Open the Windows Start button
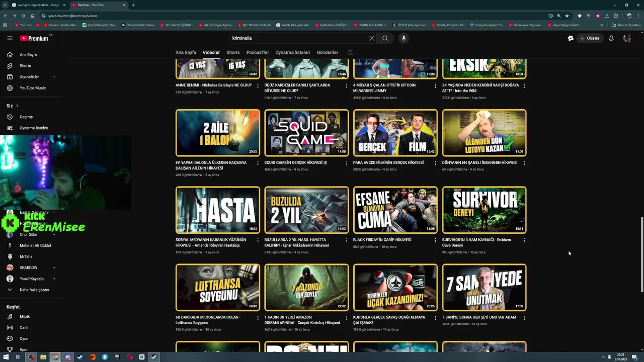644x362 pixels. click(6, 357)
